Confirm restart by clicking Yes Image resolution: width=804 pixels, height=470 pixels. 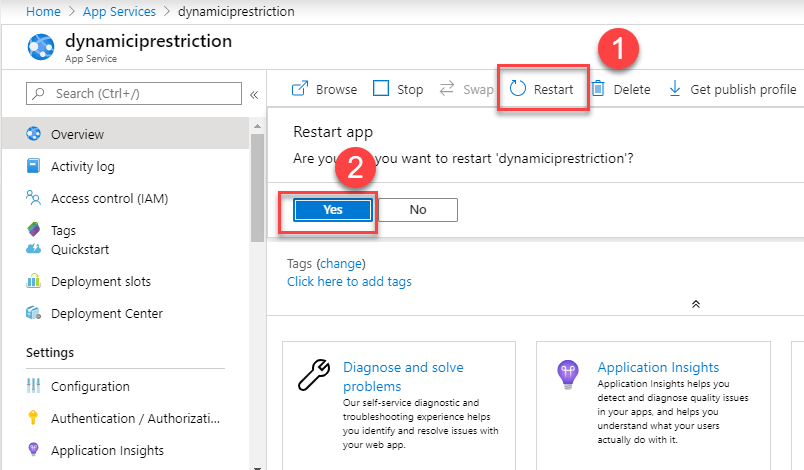click(x=333, y=210)
